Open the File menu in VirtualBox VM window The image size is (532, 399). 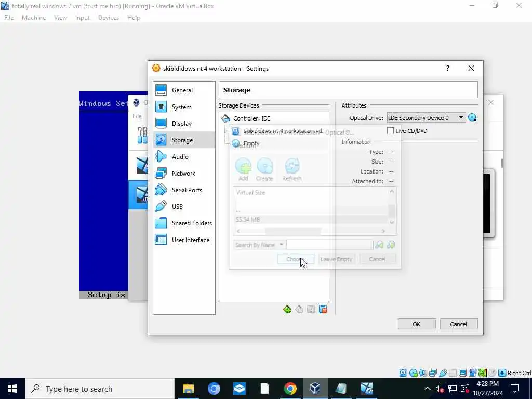tap(9, 18)
